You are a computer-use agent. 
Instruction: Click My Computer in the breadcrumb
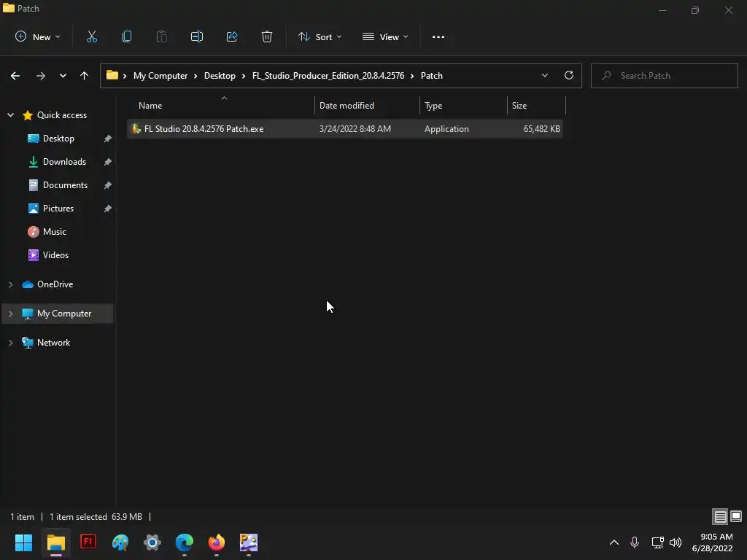tap(160, 76)
